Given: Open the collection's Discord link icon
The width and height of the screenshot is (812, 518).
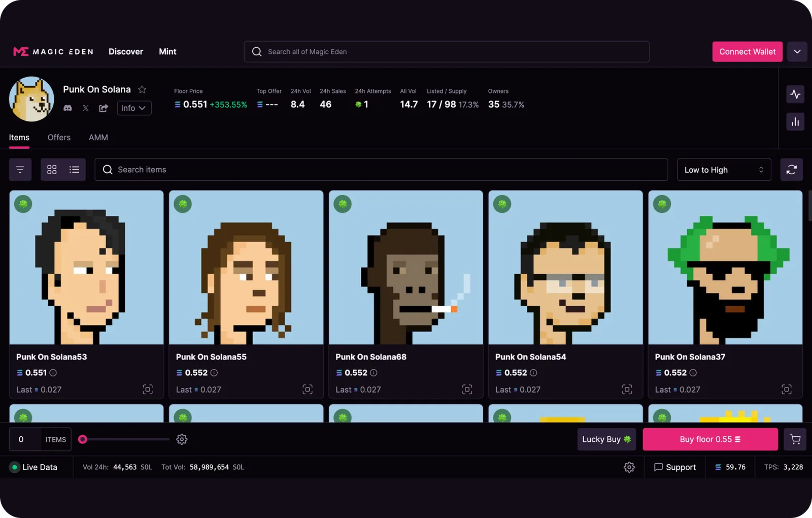Looking at the screenshot, I should click(x=67, y=108).
